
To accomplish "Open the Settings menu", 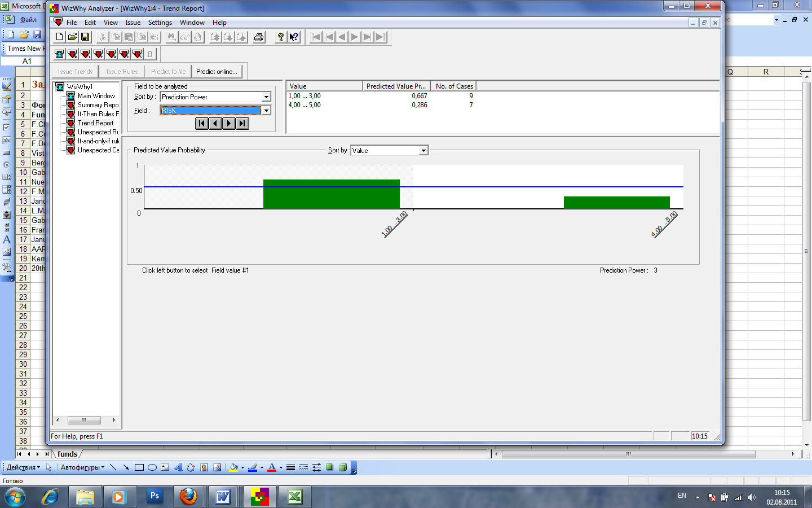I will pyautogui.click(x=160, y=23).
